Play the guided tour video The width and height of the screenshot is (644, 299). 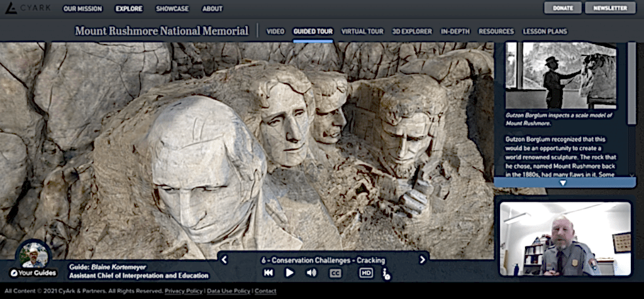pyautogui.click(x=289, y=273)
